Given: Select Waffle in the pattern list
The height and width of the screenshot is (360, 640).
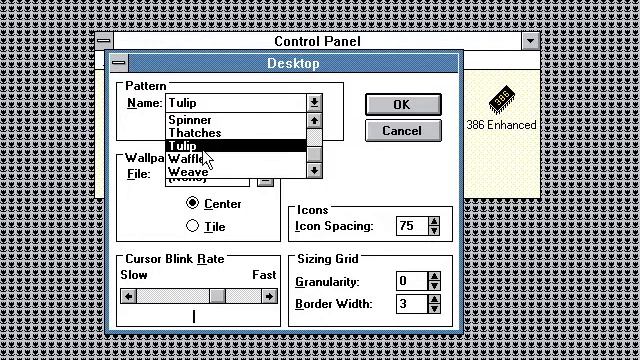Looking at the screenshot, I should pyautogui.click(x=236, y=158).
